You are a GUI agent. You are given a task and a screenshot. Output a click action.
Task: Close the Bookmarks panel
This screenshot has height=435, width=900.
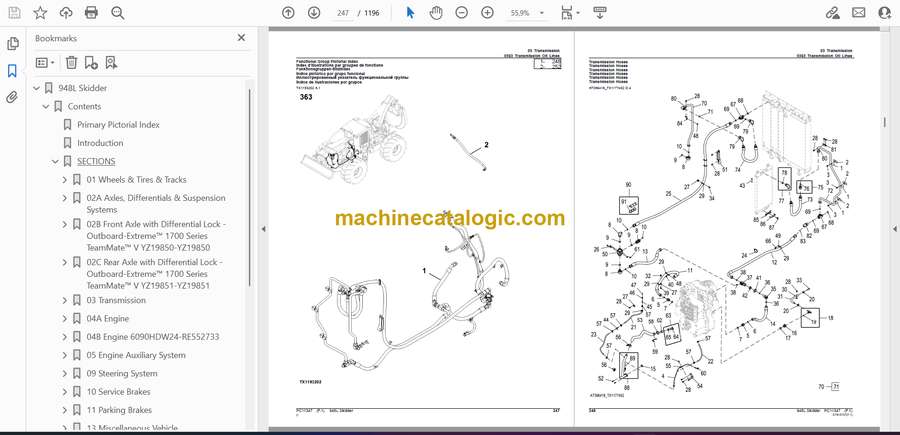point(241,38)
